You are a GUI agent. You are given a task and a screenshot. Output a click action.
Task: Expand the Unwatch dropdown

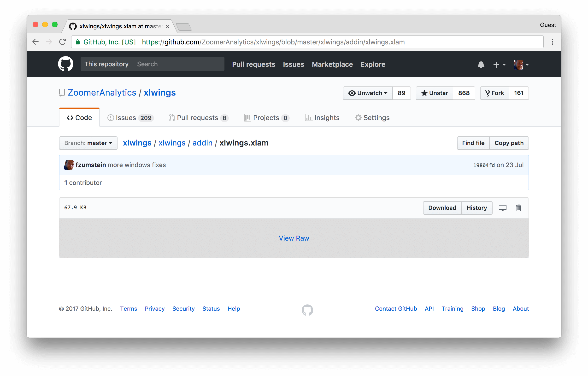pyautogui.click(x=368, y=93)
